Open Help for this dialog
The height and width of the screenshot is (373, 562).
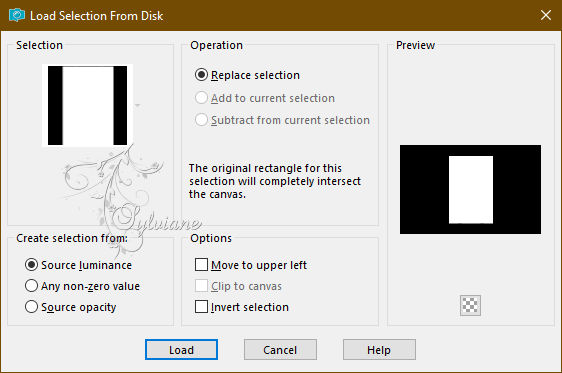[x=379, y=349]
